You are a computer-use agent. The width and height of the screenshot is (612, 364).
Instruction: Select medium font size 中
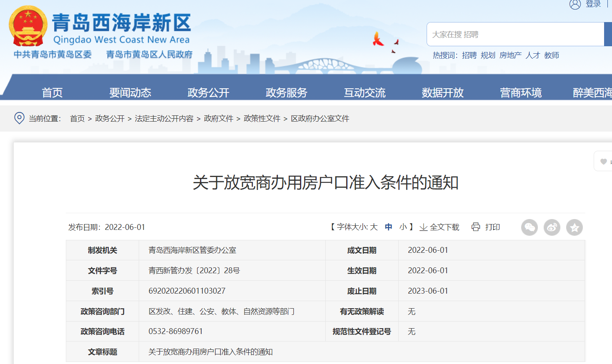point(388,227)
